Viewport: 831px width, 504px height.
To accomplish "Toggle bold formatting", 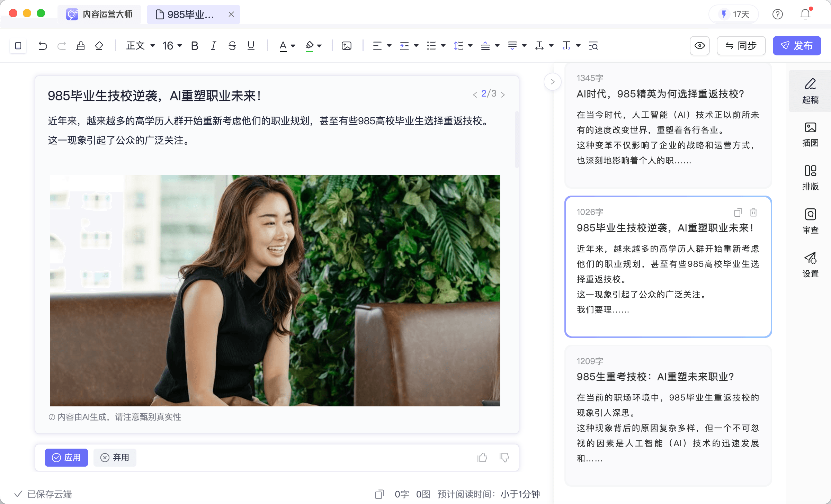I will [x=195, y=46].
